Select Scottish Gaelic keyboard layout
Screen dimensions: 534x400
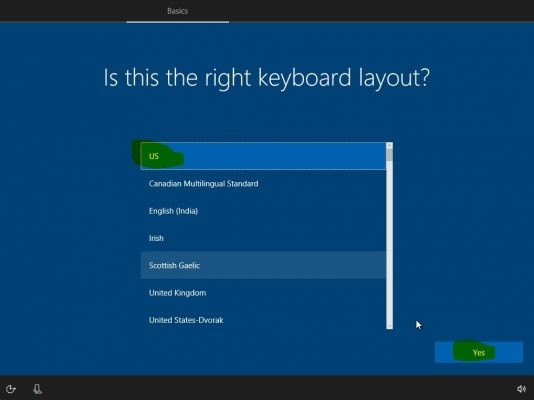point(263,265)
